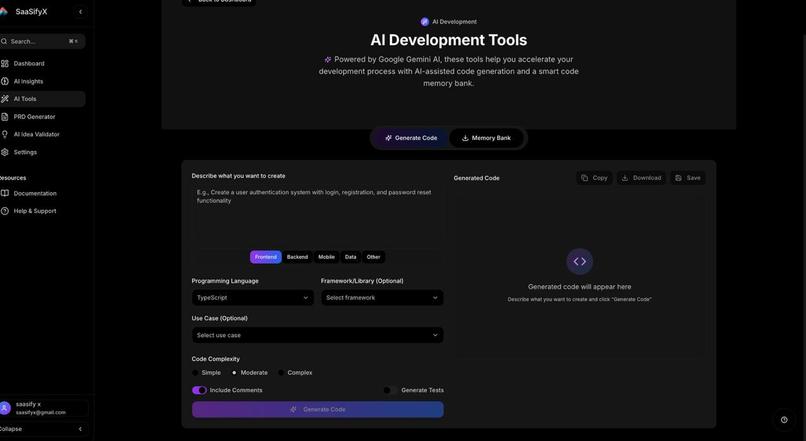Click 'Generated code will appear here' text
806x441 pixels.
[x=579, y=287]
